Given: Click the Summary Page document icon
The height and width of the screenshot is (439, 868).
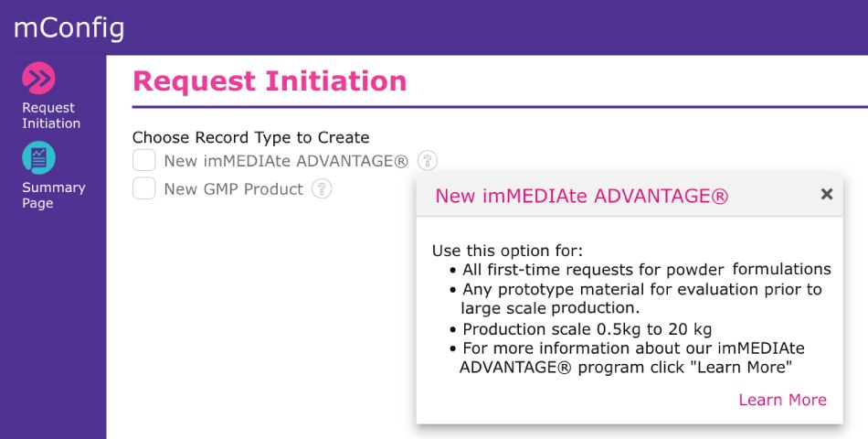Looking at the screenshot, I should point(38,158).
